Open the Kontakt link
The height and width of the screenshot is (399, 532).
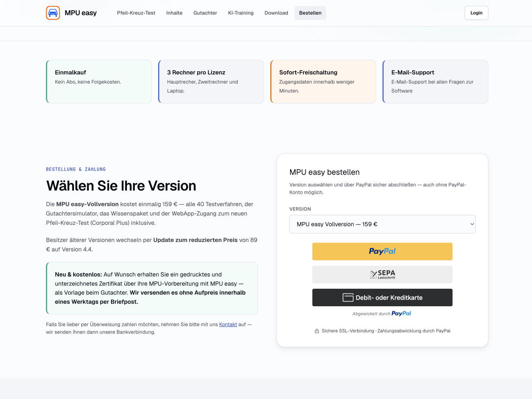[228, 324]
